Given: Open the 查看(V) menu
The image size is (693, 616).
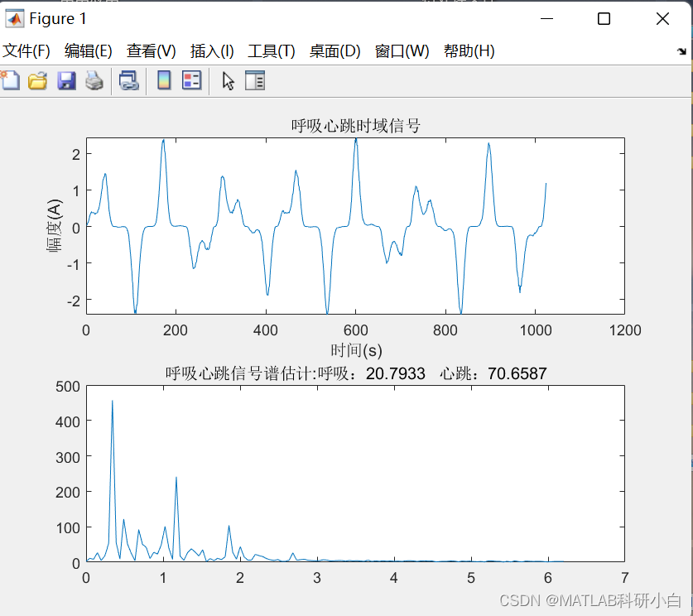Looking at the screenshot, I should tap(150, 51).
